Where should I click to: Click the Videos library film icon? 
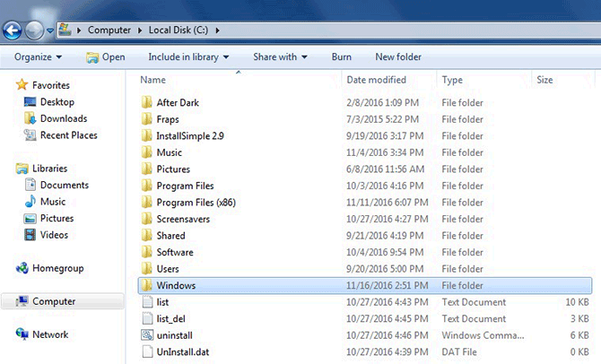pos(30,235)
